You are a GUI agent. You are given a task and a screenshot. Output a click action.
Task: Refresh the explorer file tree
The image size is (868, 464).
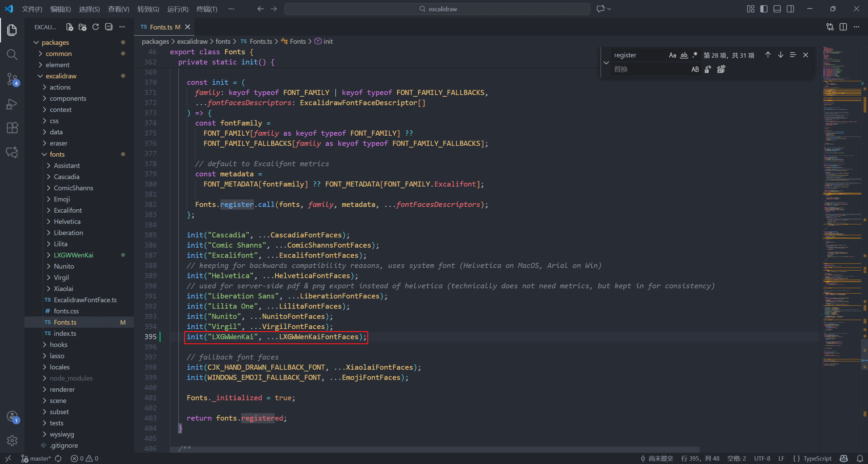(x=96, y=27)
